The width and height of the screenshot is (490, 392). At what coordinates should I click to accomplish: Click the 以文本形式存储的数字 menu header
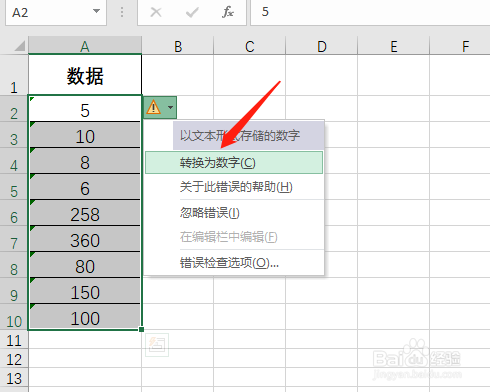click(248, 135)
